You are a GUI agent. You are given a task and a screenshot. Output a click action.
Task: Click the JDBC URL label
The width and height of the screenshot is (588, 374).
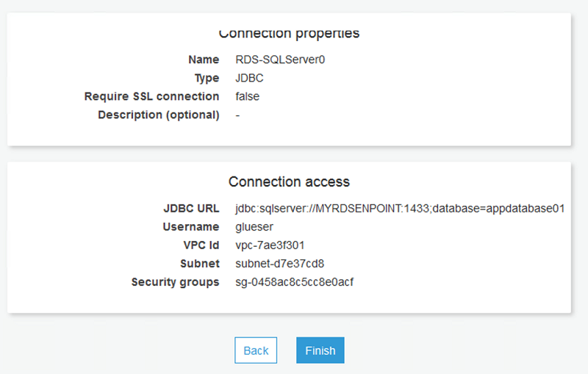click(x=191, y=208)
